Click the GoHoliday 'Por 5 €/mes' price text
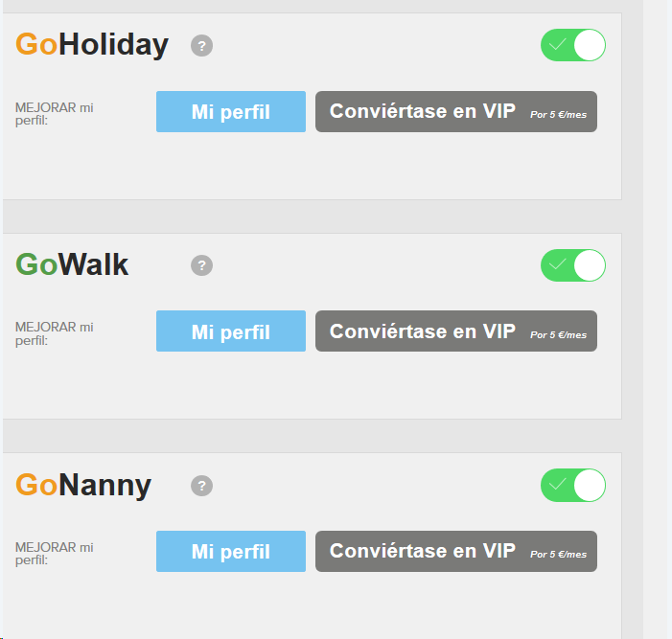This screenshot has height=639, width=672. coord(558,115)
